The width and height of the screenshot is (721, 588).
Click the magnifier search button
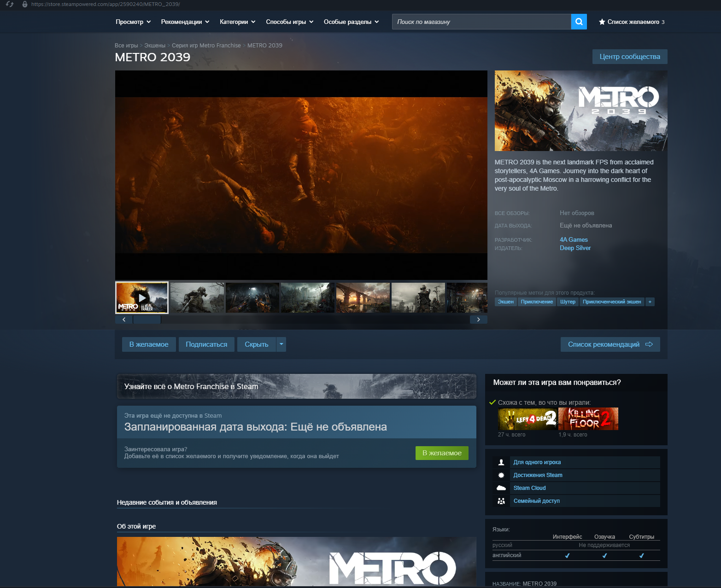[x=579, y=22]
